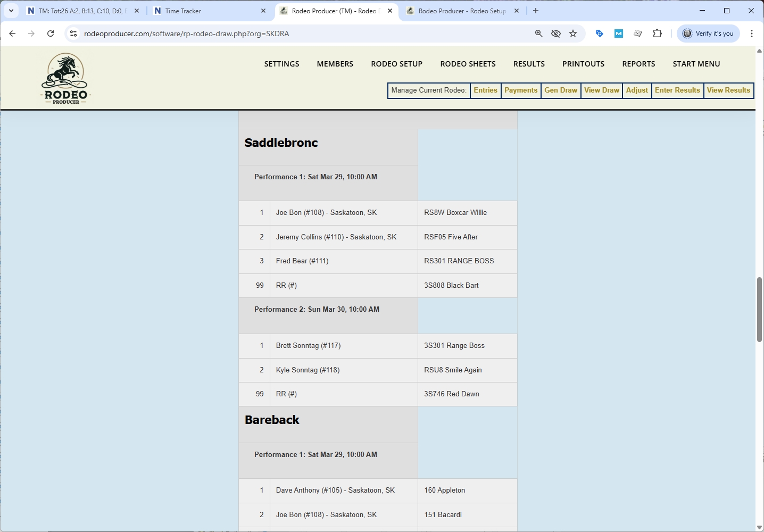Select the PRINTOUTS menu item
The height and width of the screenshot is (532, 764).
(x=583, y=64)
